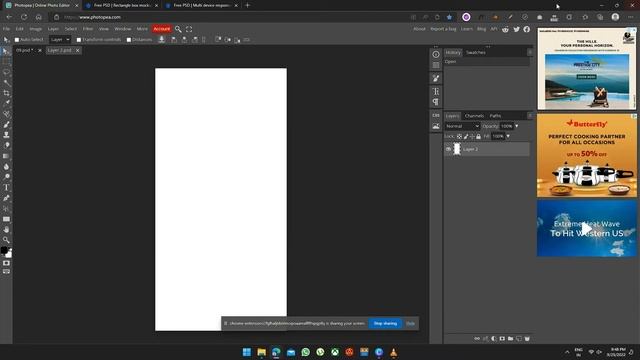Open the Learn link
Screen dimensions: 640x360
(467, 29)
